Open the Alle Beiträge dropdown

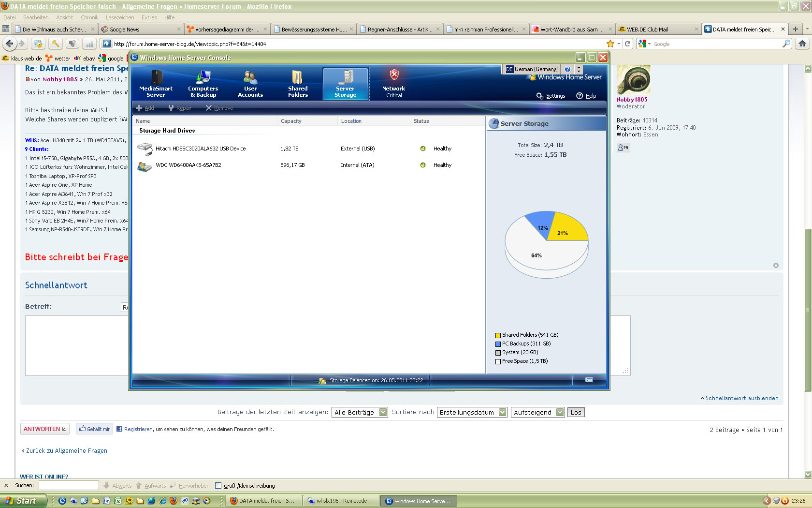coord(360,412)
